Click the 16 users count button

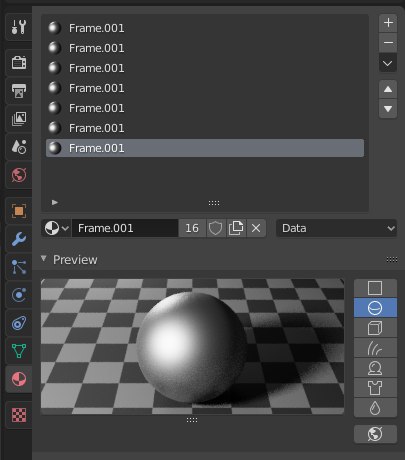click(x=192, y=228)
